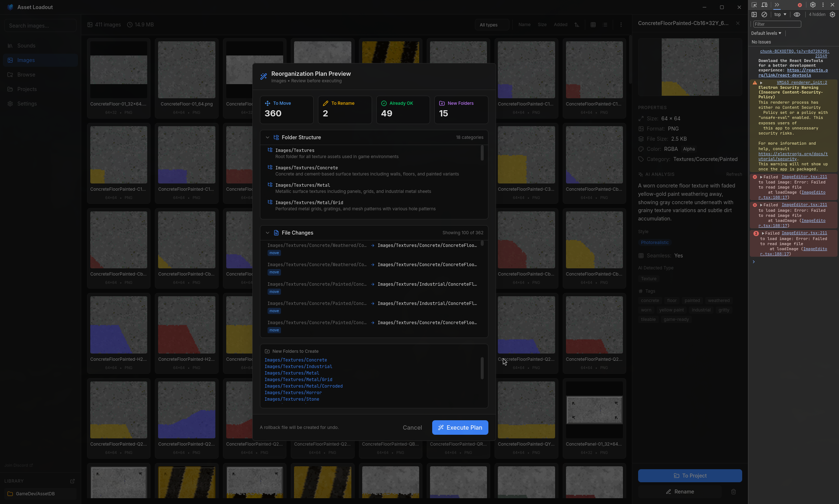Click the Search images field
The height and width of the screenshot is (504, 839).
[40, 26]
